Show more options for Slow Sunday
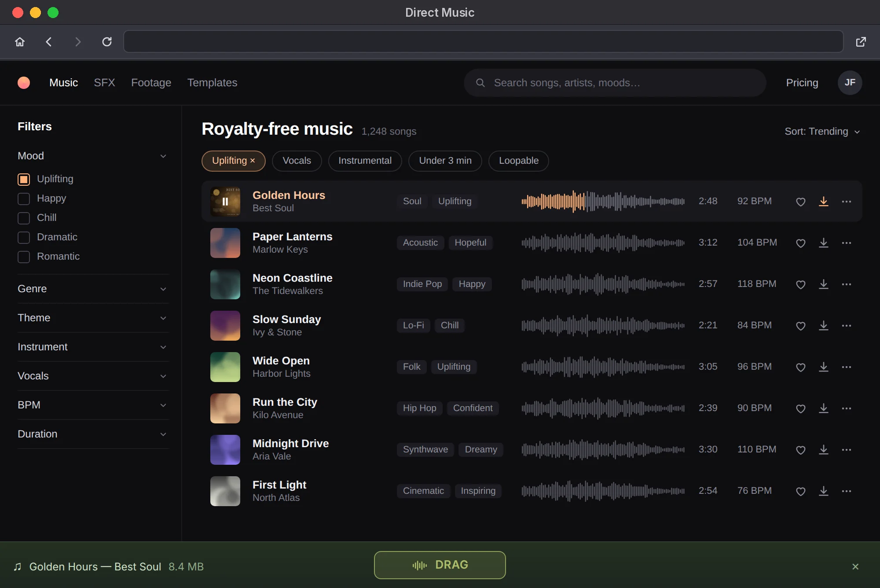The height and width of the screenshot is (588, 880). pyautogui.click(x=847, y=326)
